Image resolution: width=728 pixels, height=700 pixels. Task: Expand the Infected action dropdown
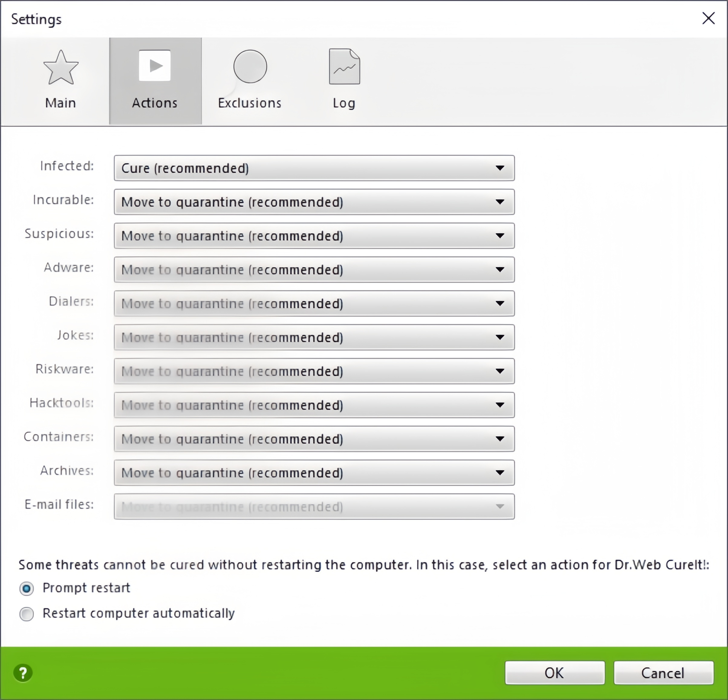tap(314, 168)
